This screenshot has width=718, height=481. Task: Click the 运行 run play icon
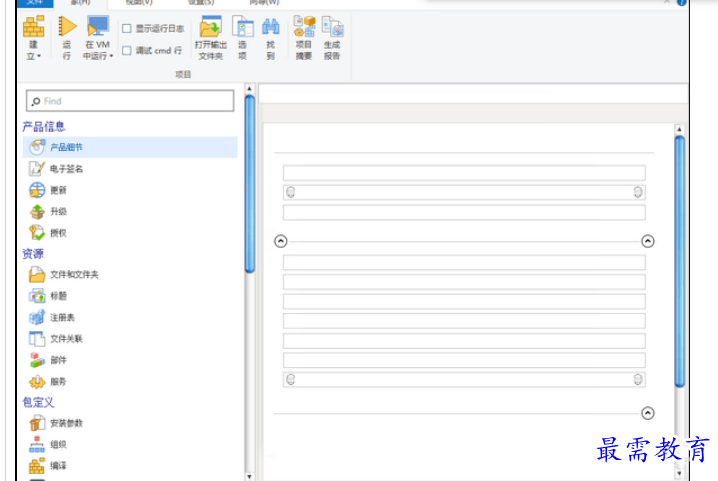click(67, 26)
